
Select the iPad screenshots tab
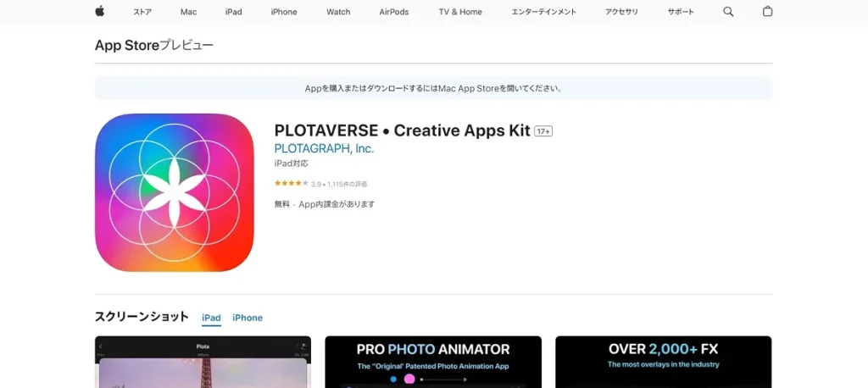[x=211, y=318]
